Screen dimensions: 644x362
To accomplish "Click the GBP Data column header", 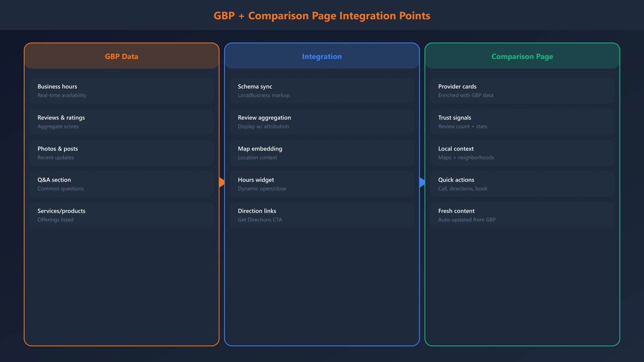I will click(x=122, y=56).
